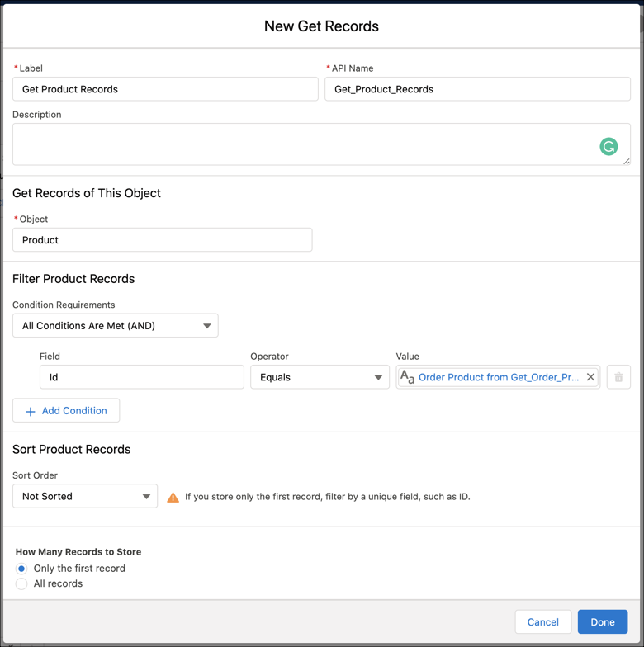Click 'Get Records of This Object' heading
Viewport: 644px width, 647px height.
click(x=86, y=193)
